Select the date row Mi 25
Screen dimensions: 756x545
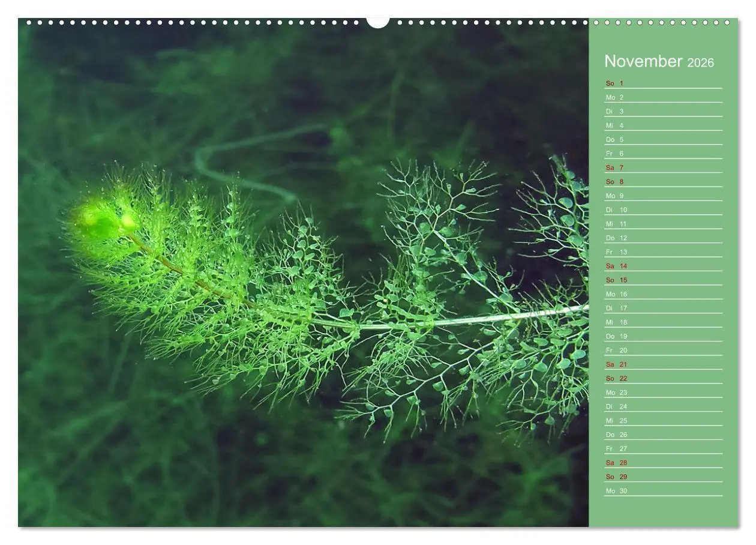663,421
